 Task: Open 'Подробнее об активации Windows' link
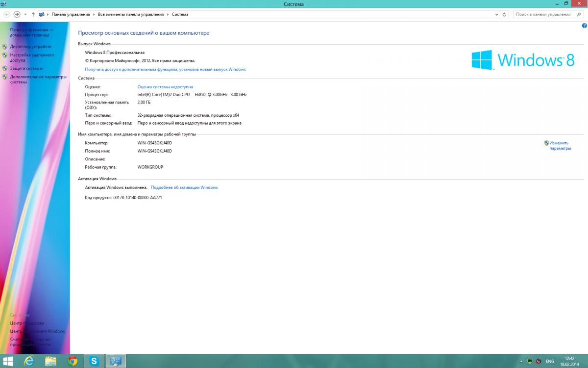[x=184, y=187]
